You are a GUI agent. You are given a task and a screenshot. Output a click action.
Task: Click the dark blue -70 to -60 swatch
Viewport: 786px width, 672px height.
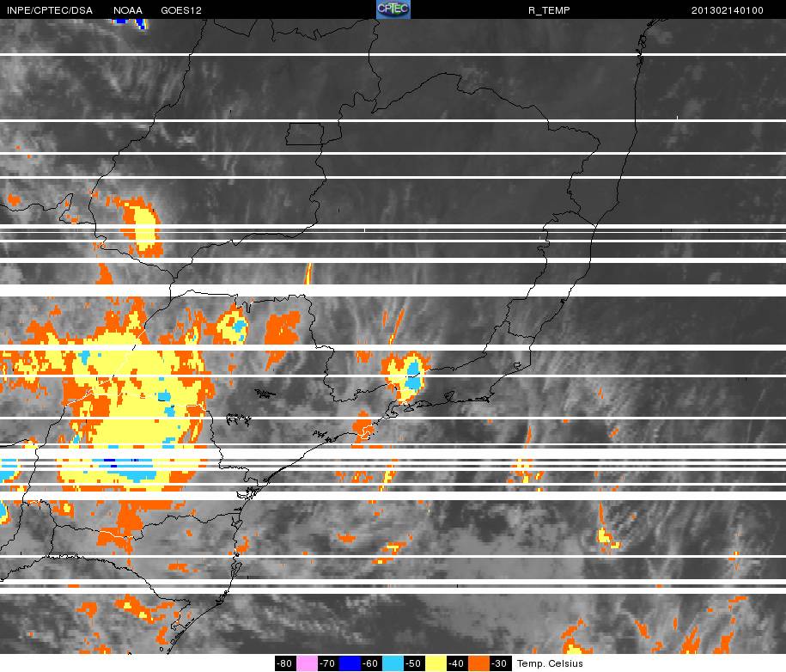tap(350, 663)
